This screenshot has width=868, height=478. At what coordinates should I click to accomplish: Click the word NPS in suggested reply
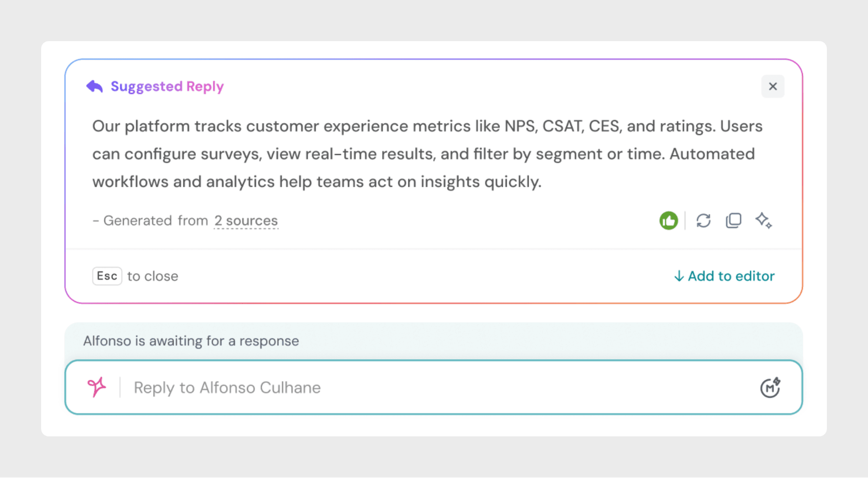(520, 126)
